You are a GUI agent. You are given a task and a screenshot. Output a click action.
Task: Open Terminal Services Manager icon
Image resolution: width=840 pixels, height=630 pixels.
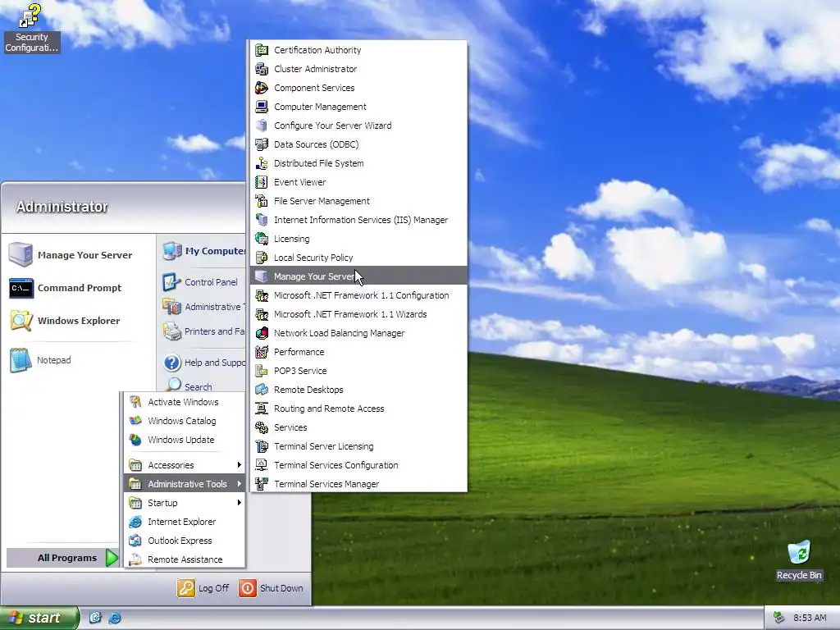pos(262,484)
